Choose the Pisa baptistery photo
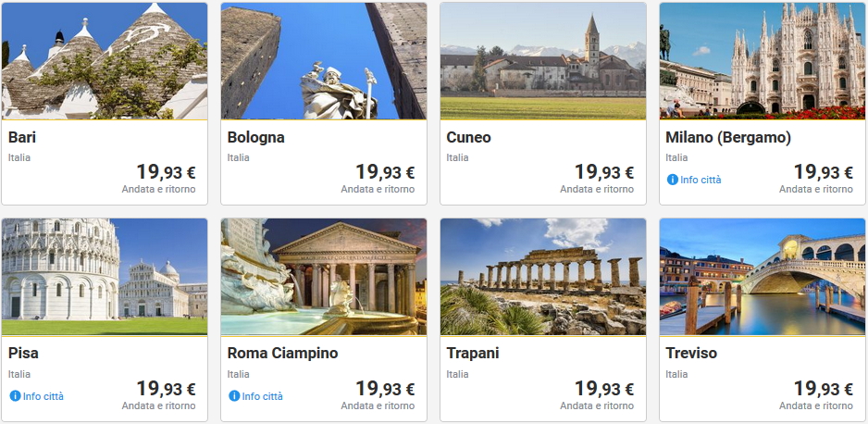 point(105,277)
